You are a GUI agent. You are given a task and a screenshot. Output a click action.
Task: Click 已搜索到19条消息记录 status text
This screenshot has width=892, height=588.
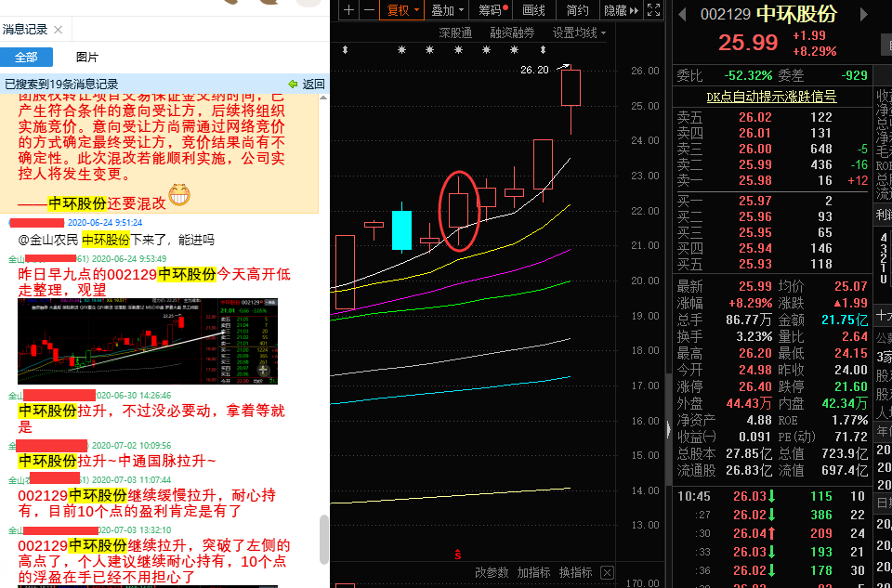(x=61, y=85)
